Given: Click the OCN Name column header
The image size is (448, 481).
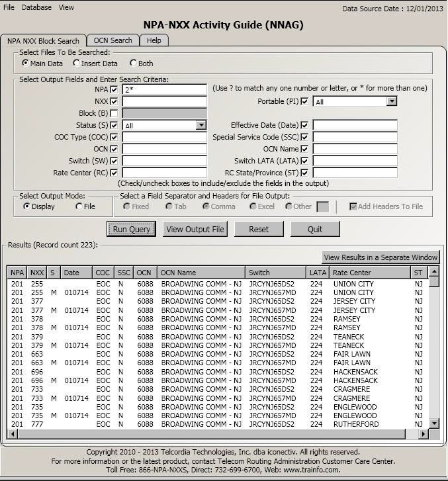Looking at the screenshot, I should pyautogui.click(x=201, y=273).
